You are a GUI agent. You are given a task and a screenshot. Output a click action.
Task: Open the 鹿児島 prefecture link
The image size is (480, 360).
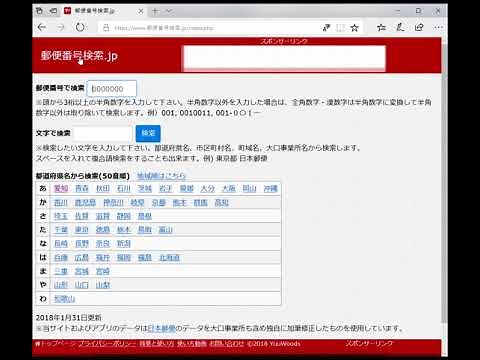tap(85, 203)
